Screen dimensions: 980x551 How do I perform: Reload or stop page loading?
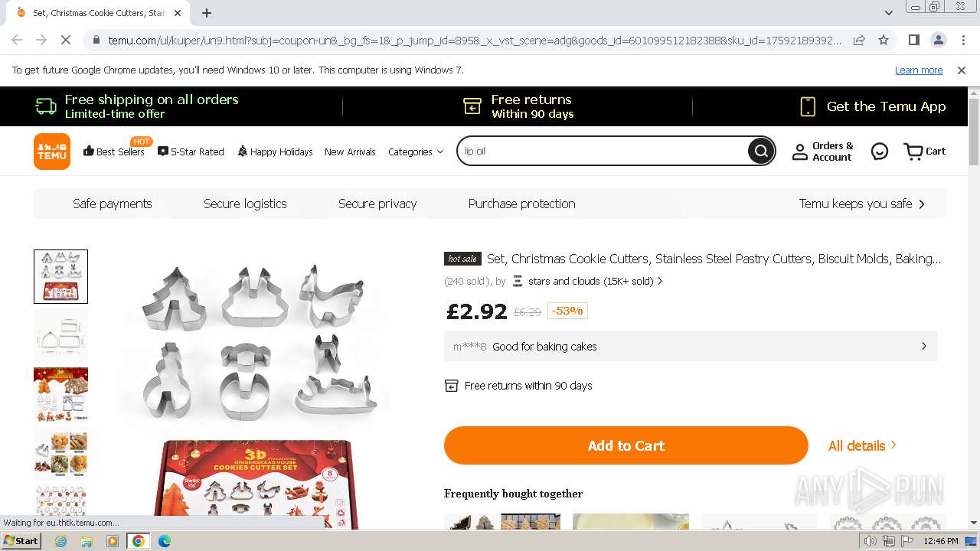[66, 40]
